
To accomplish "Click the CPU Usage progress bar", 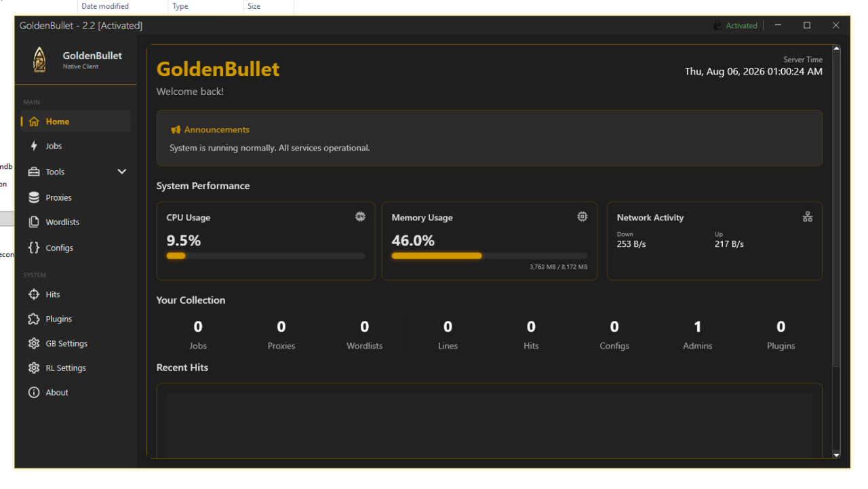I will click(x=266, y=256).
